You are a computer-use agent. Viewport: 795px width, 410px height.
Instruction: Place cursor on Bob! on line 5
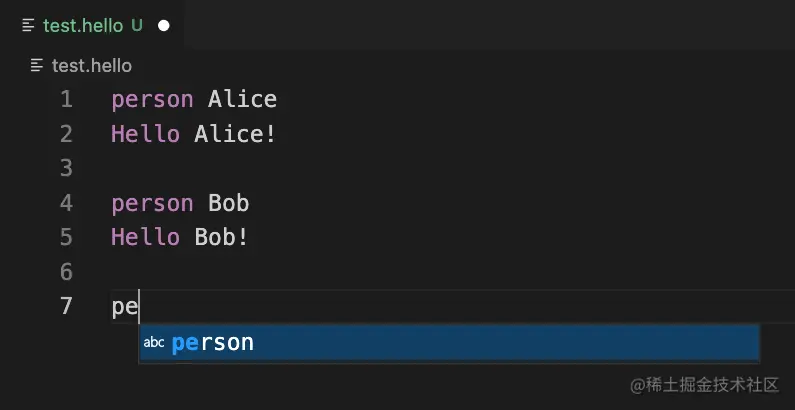(222, 237)
